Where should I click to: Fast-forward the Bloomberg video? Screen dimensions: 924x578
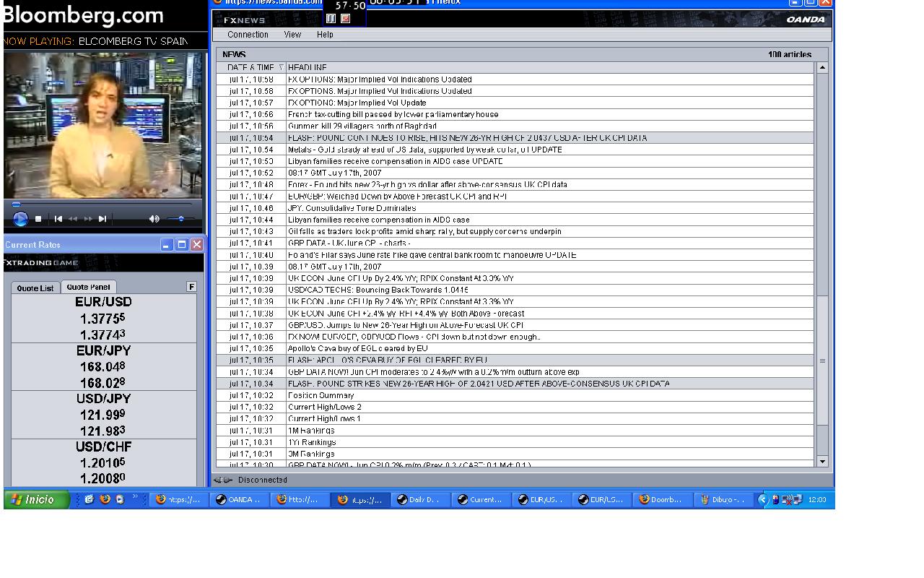coord(88,219)
